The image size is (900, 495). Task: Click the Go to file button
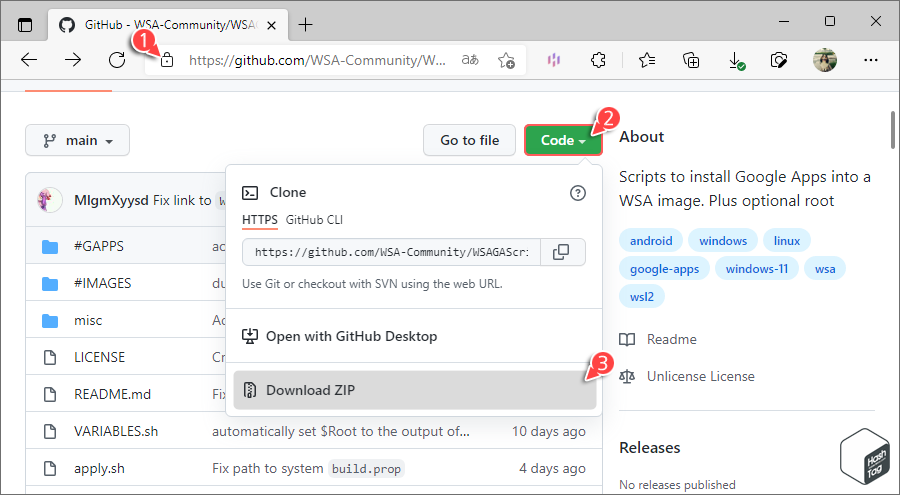pos(470,140)
